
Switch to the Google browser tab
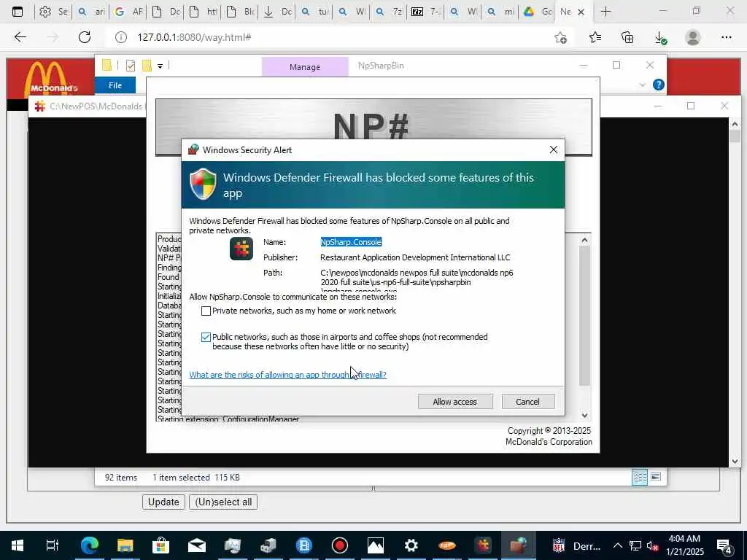128,12
